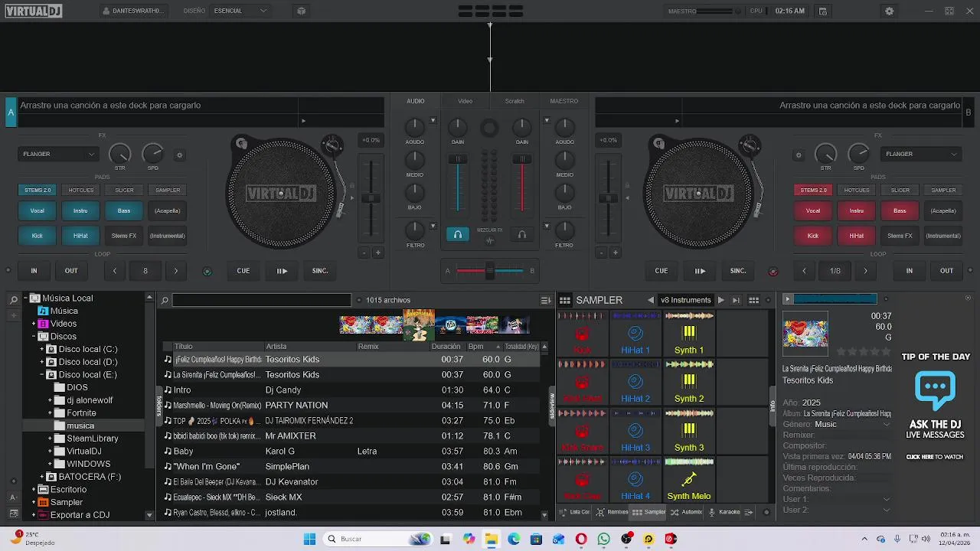Set deck A loop IN point
The height and width of the screenshot is (551, 980).
click(x=34, y=271)
